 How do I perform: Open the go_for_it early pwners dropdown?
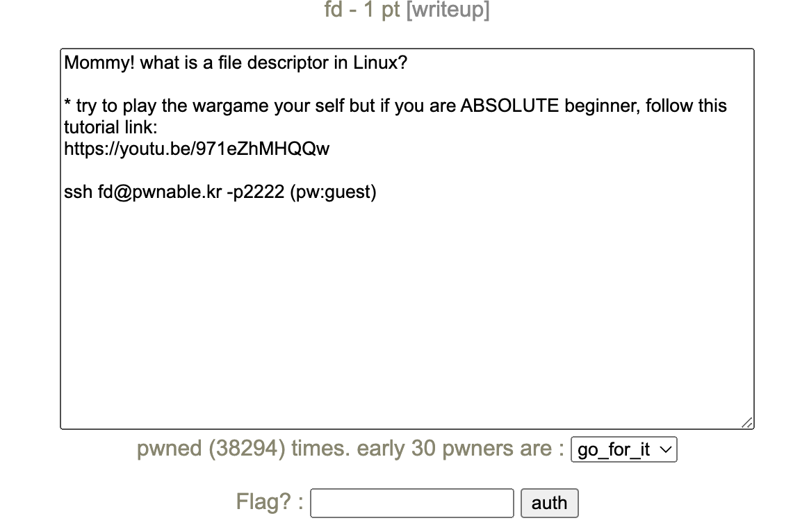point(623,450)
